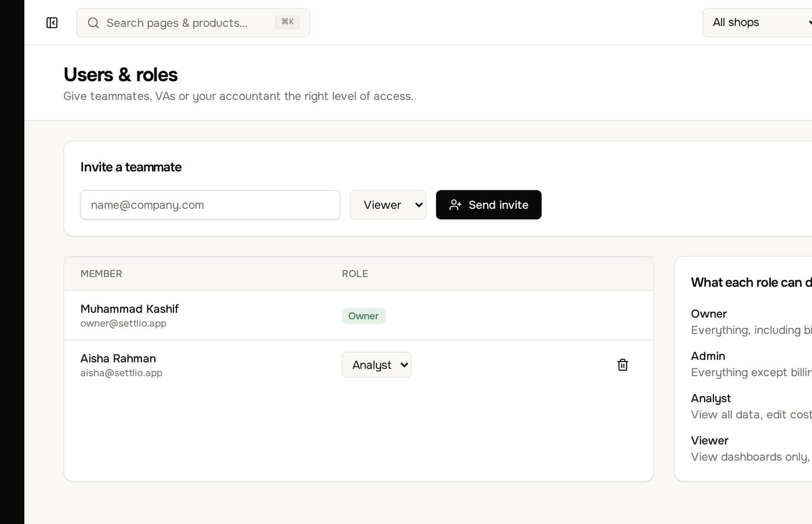Collapse the sidebar panel icon

[52, 23]
